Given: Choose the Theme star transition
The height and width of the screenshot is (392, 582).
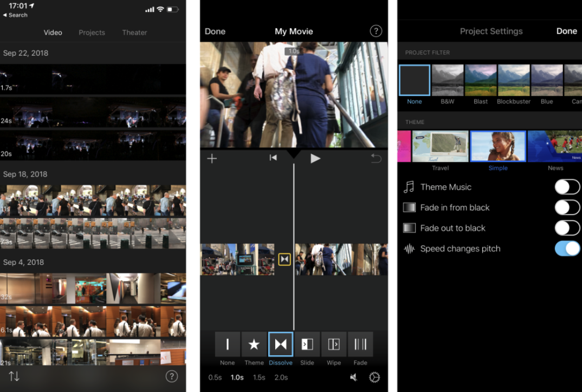Looking at the screenshot, I should [x=254, y=344].
